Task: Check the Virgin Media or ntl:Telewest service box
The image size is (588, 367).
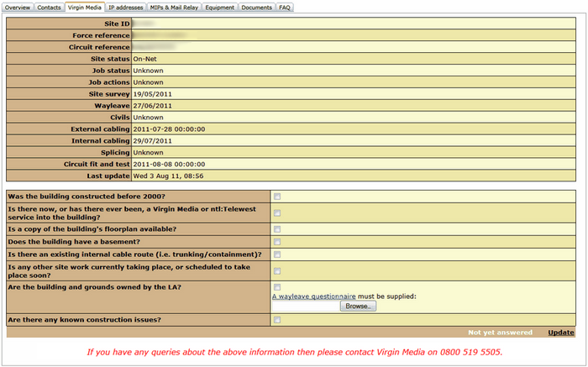Action: coord(277,213)
